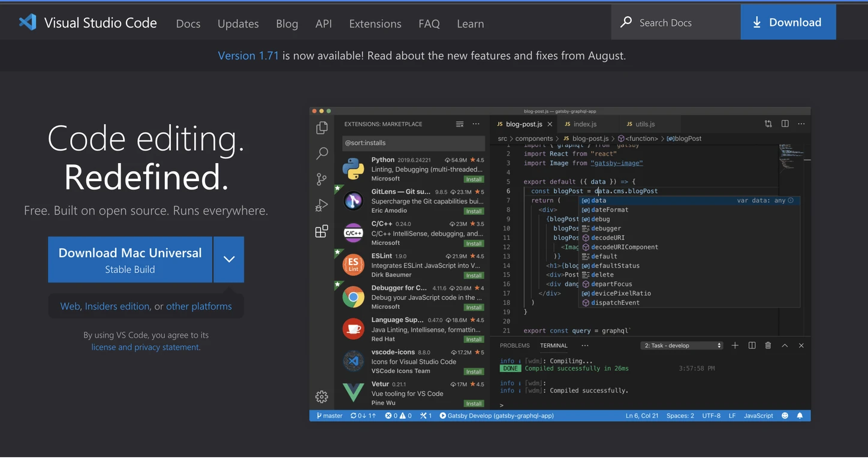Screen dimensions: 868x460
Task: Select the Run and Debug icon
Action: coord(322,205)
